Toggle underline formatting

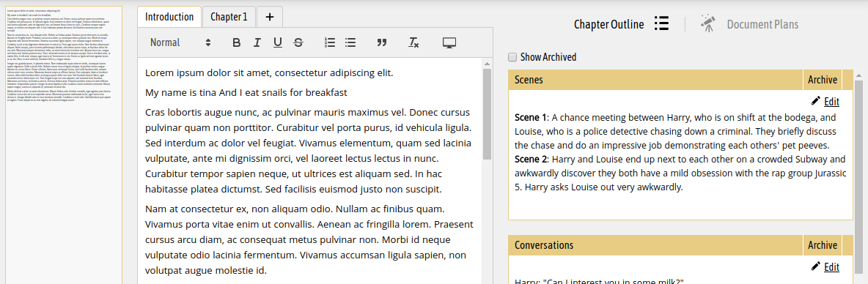click(278, 42)
